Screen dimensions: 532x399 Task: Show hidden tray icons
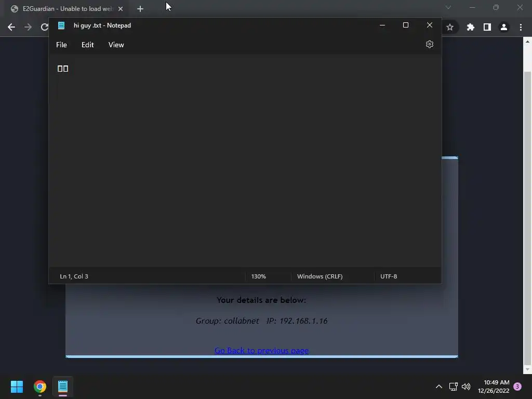click(438, 387)
